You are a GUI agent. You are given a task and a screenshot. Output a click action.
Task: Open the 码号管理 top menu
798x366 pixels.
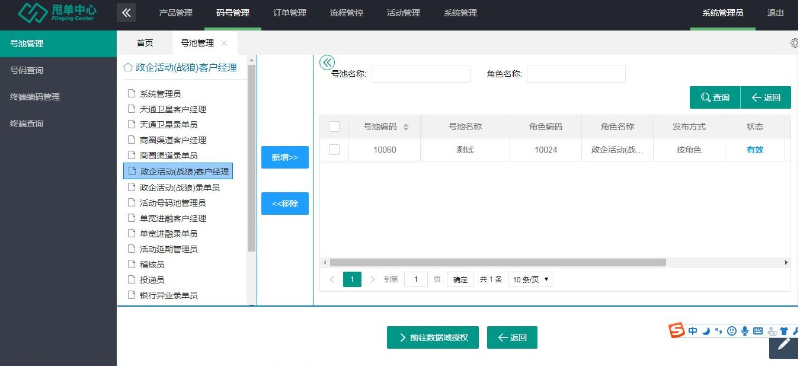(233, 13)
